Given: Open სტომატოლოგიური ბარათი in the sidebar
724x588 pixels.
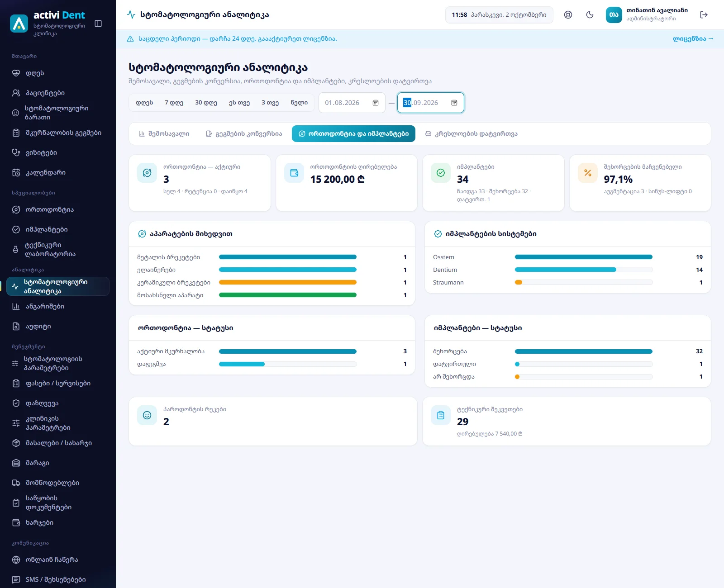Looking at the screenshot, I should coord(58,113).
